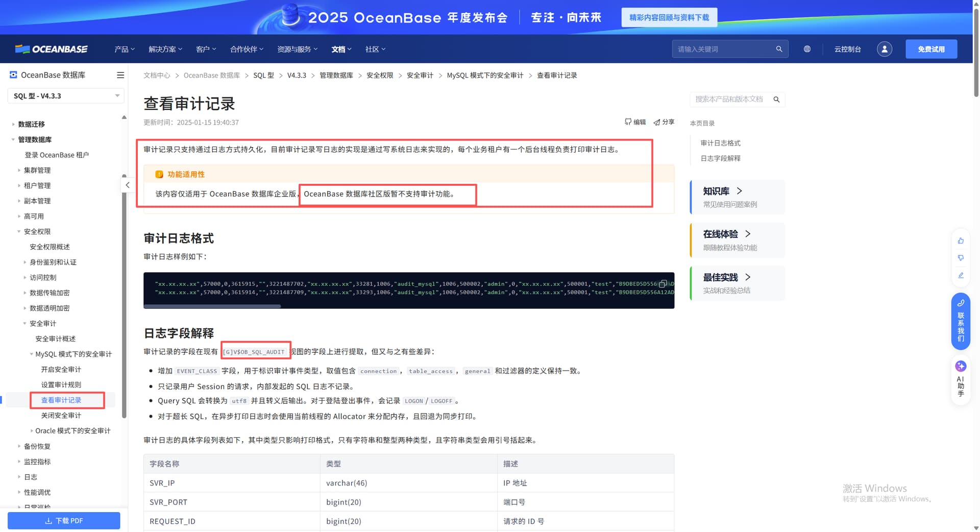The image size is (980, 532).
Task: Click the thumbs down feedback icon
Action: [x=961, y=258]
